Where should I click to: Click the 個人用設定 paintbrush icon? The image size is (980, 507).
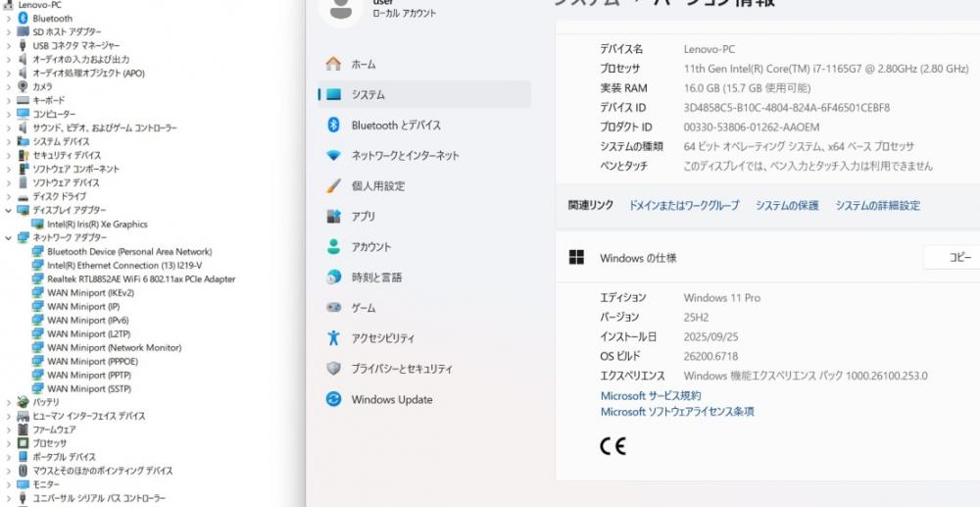click(334, 185)
